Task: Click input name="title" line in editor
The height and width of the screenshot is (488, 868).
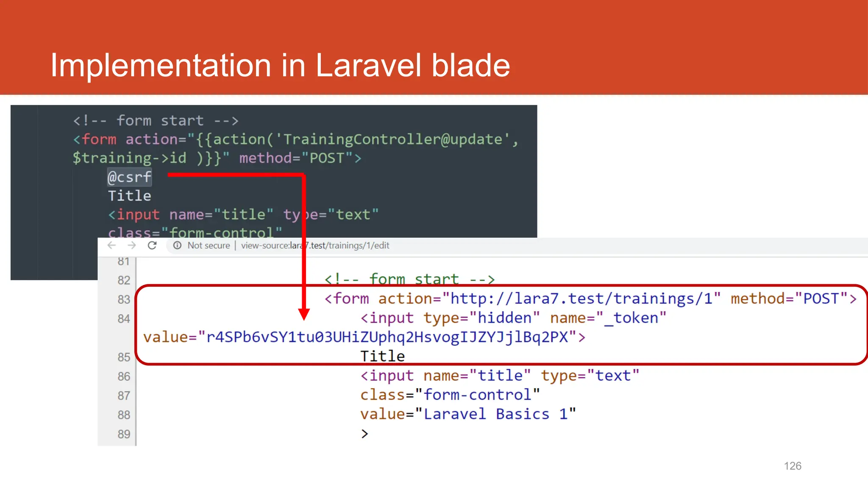Action: tap(243, 214)
